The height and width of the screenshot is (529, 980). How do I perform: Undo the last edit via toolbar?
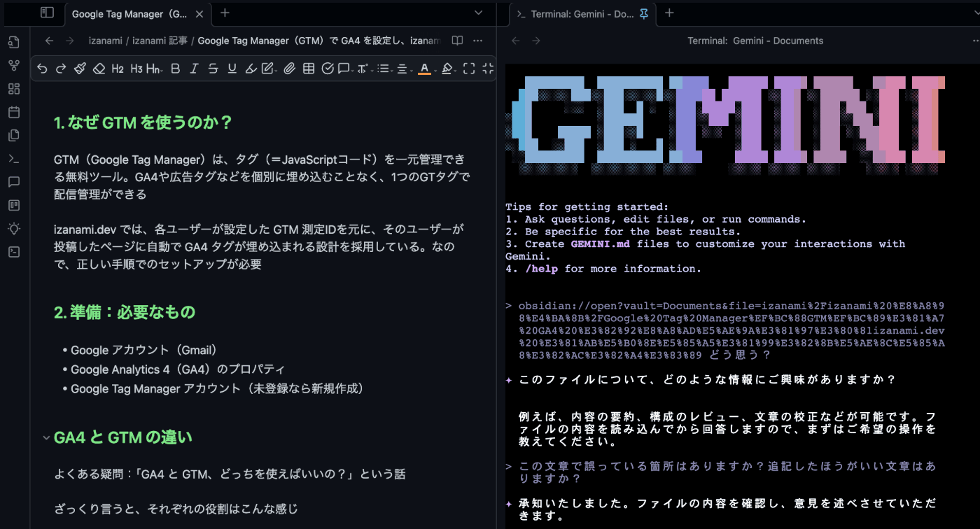[x=43, y=69]
